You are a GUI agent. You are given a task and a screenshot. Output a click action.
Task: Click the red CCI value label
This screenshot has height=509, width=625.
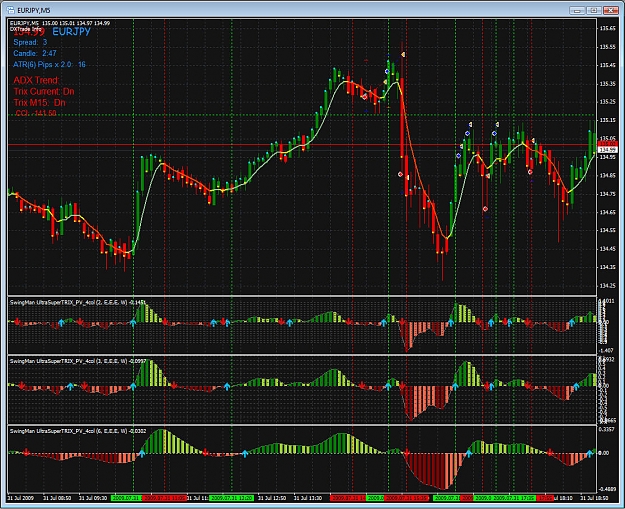(x=36, y=113)
